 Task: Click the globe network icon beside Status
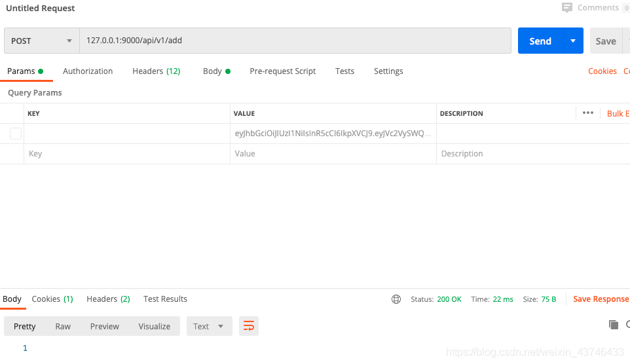[396, 299]
